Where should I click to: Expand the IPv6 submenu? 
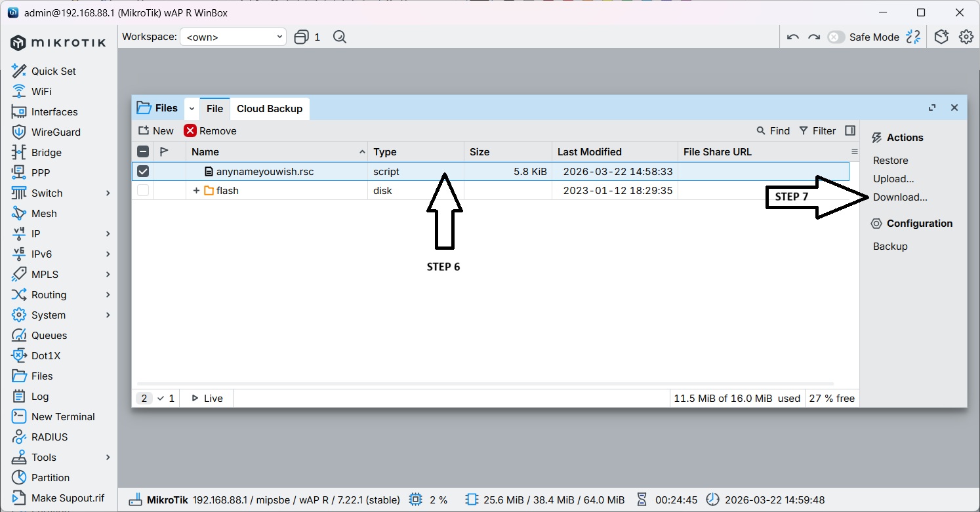[x=108, y=254]
